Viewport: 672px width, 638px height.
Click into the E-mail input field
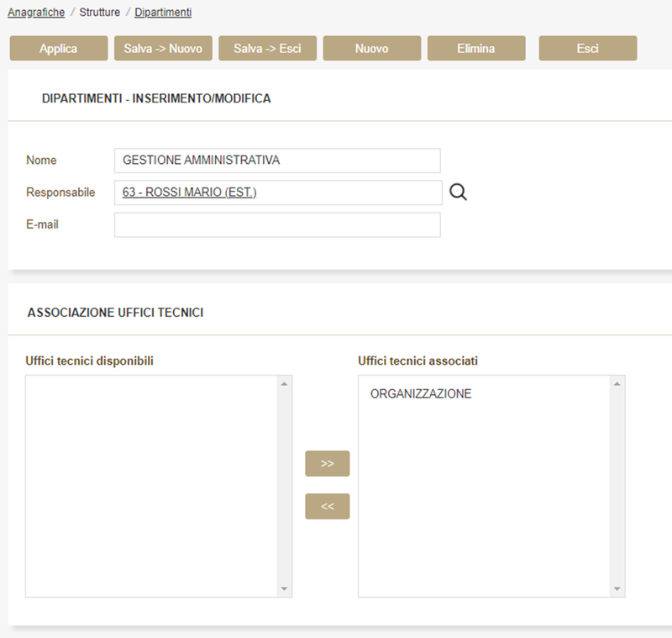pos(277,225)
